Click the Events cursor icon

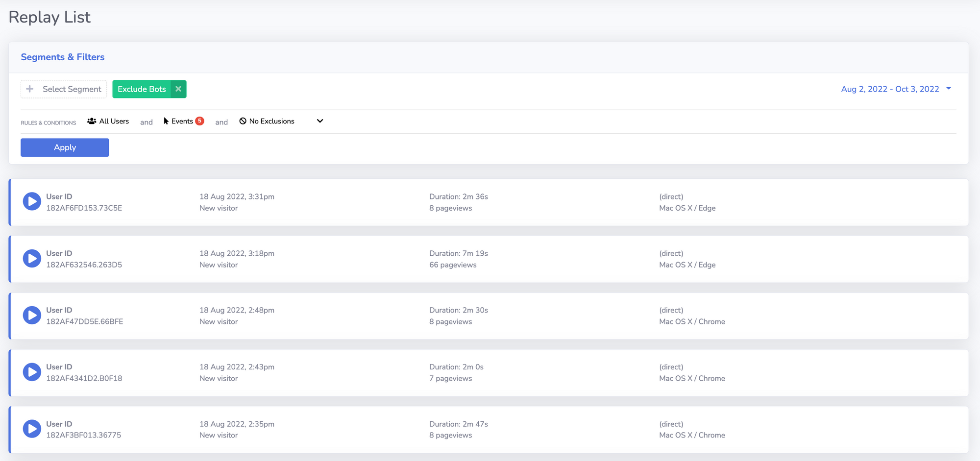tap(166, 121)
